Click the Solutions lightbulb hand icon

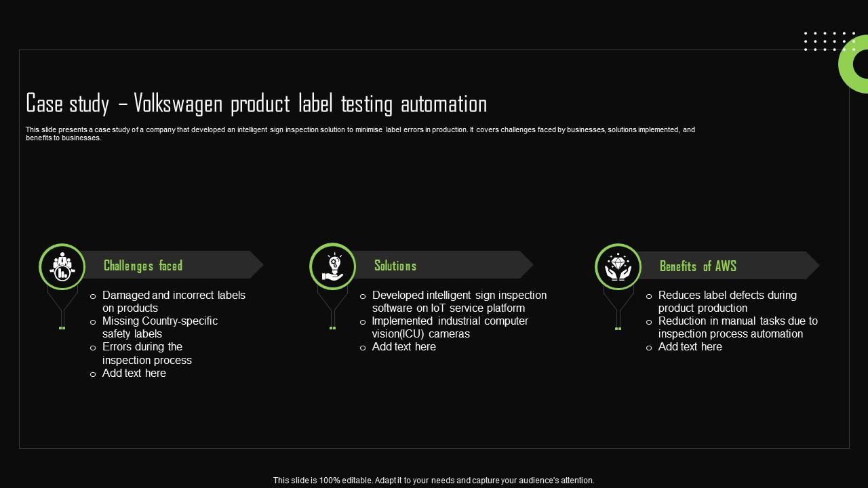(332, 266)
